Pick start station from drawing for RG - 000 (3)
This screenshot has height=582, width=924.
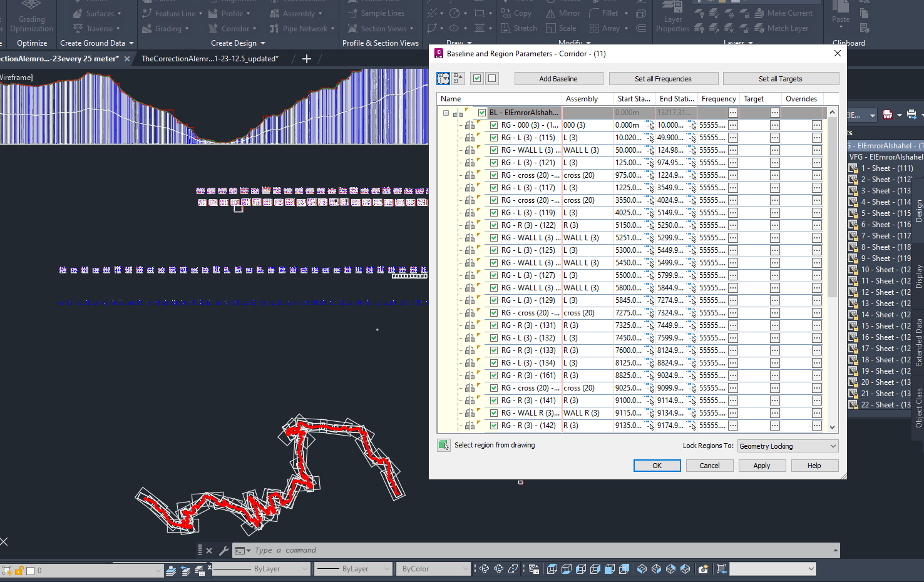[x=650, y=125]
